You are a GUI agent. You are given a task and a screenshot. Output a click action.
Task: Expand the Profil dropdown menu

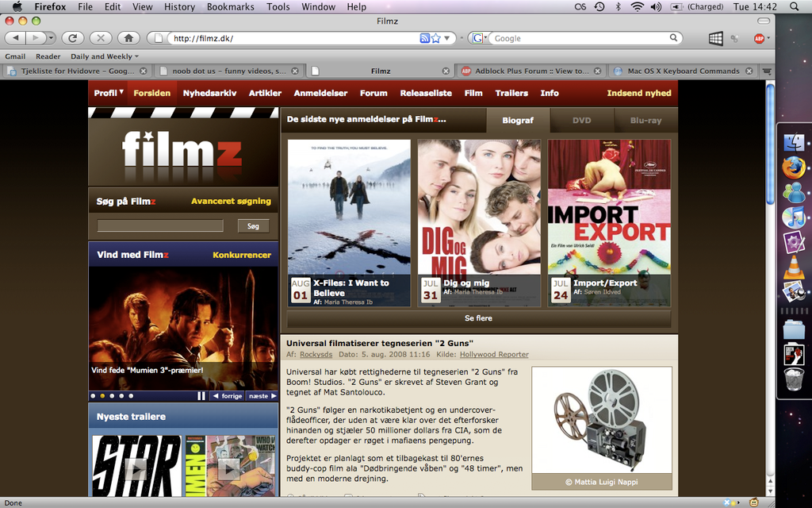109,93
